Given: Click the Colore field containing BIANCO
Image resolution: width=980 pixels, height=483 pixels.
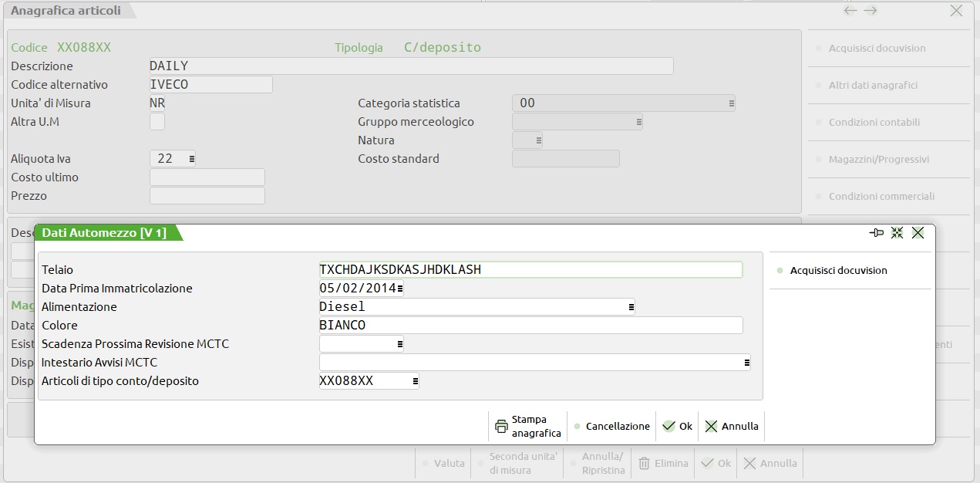Looking at the screenshot, I should coord(530,326).
